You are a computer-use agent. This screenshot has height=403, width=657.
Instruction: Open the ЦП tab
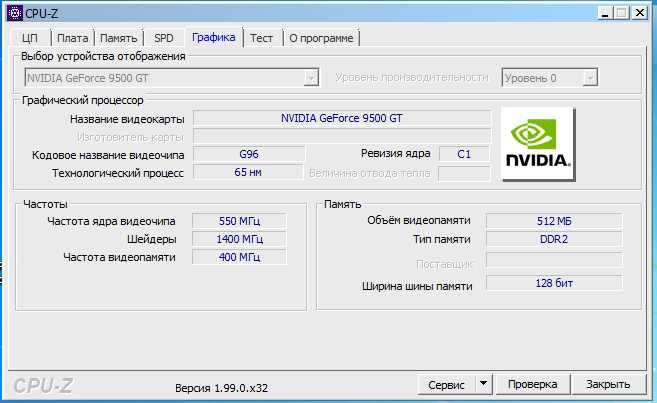pyautogui.click(x=30, y=38)
